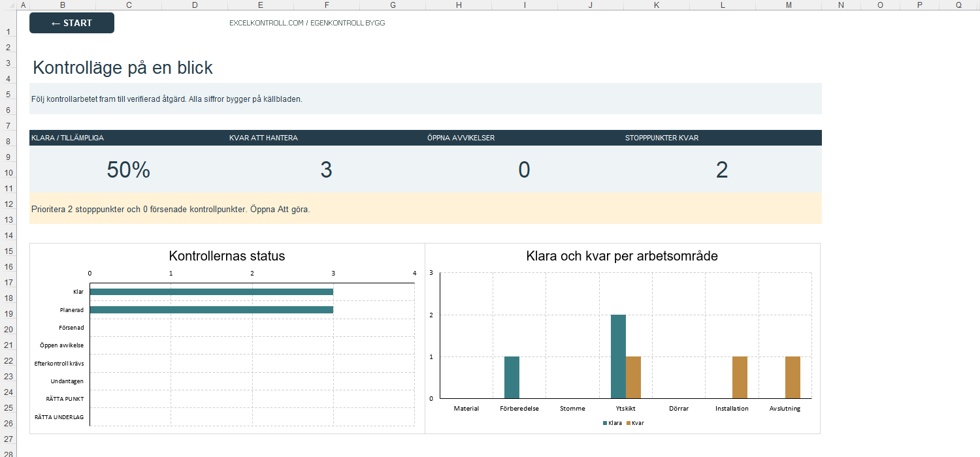980x457 pixels.
Task: Click the "Försenad" axis label
Action: 71,327
